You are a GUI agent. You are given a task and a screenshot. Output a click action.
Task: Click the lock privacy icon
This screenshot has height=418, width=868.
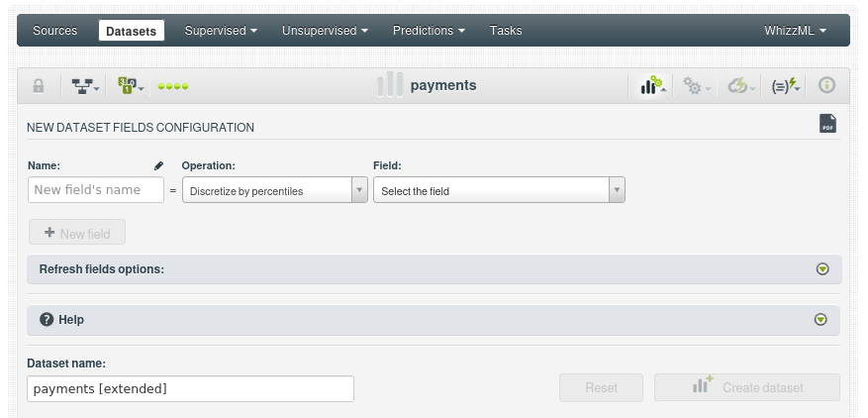pos(39,86)
